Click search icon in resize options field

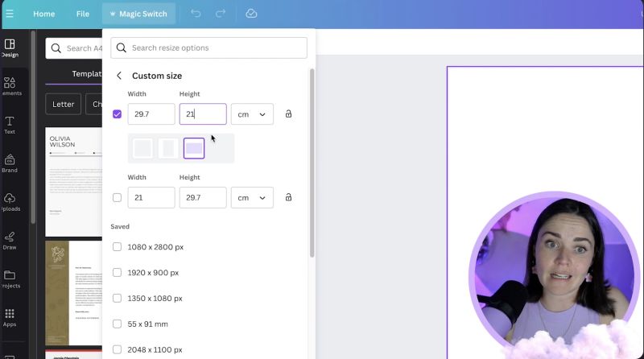(122, 48)
